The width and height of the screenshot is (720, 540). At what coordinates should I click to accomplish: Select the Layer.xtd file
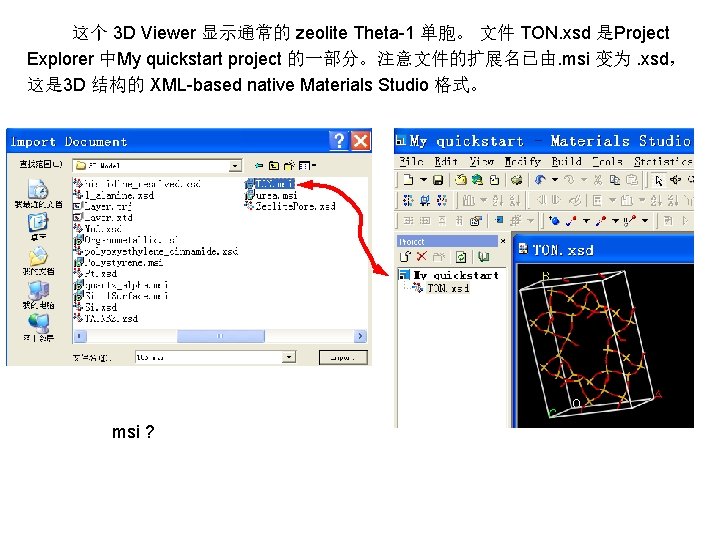pos(103,218)
